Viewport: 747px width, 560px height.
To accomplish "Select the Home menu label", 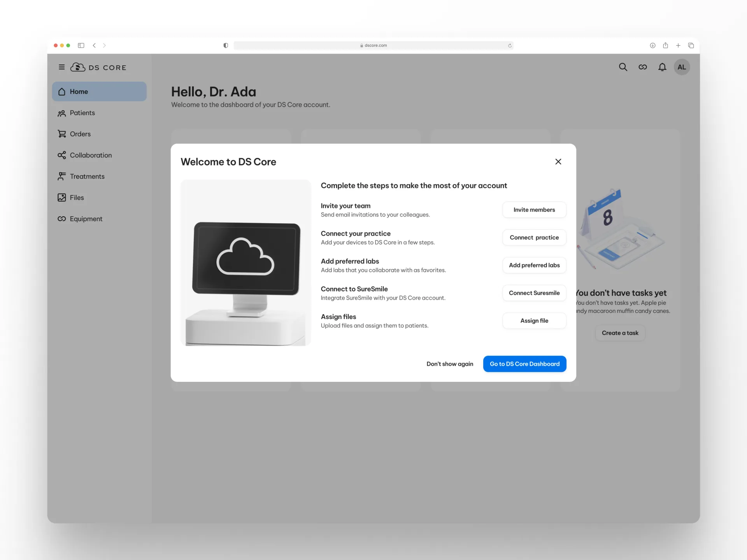I will [79, 92].
